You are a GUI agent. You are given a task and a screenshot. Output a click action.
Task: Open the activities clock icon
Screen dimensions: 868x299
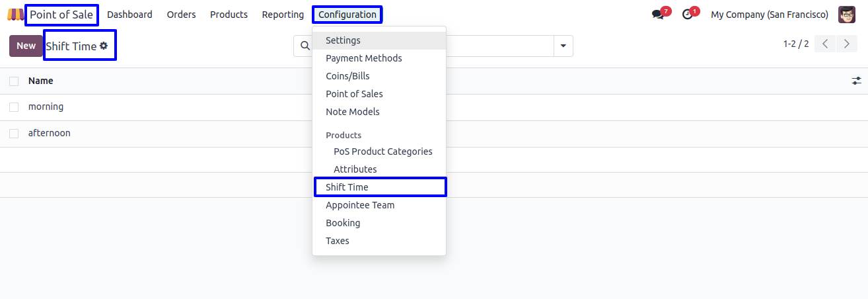[688, 15]
